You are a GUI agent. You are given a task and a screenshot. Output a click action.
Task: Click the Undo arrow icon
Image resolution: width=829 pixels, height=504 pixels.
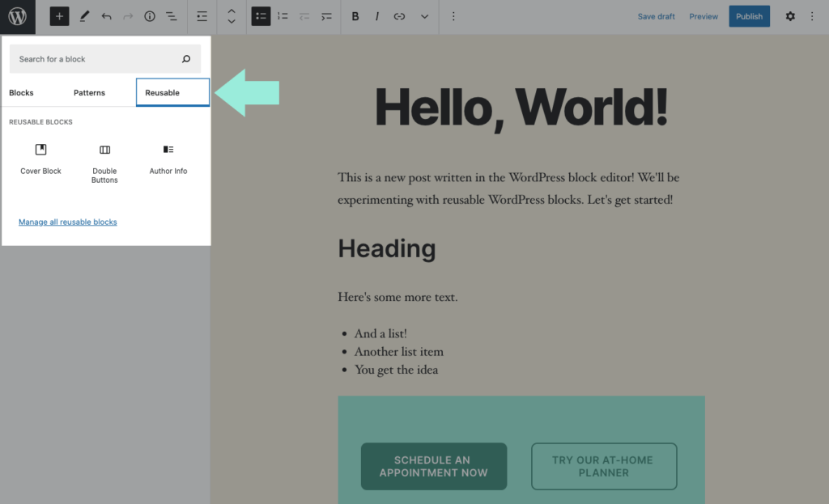click(x=106, y=16)
